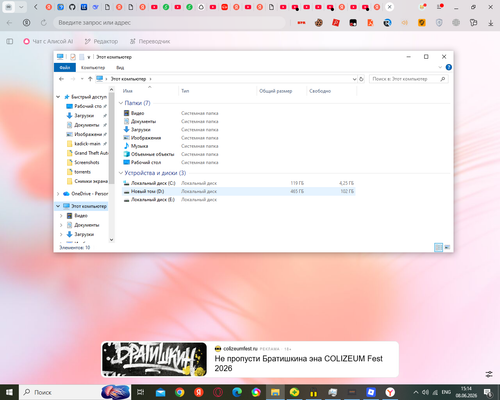Click the Братишкин ad image

point(154,359)
